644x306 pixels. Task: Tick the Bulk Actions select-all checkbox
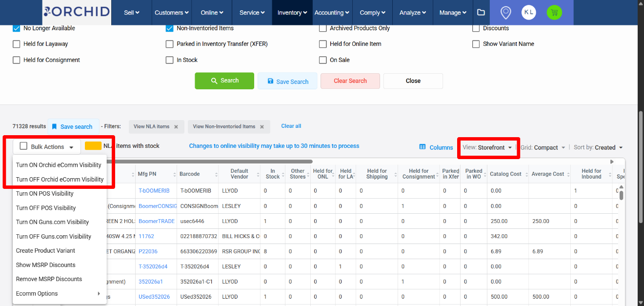23,146
